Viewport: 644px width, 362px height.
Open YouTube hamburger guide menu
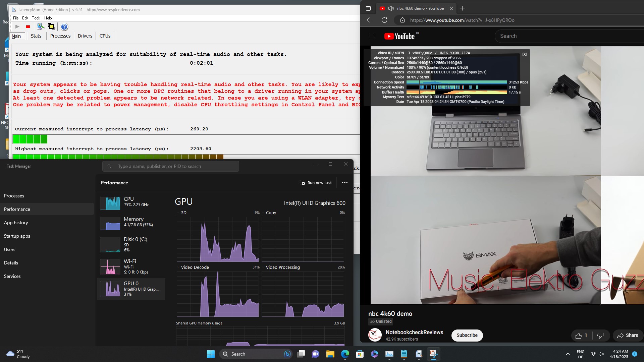click(372, 36)
